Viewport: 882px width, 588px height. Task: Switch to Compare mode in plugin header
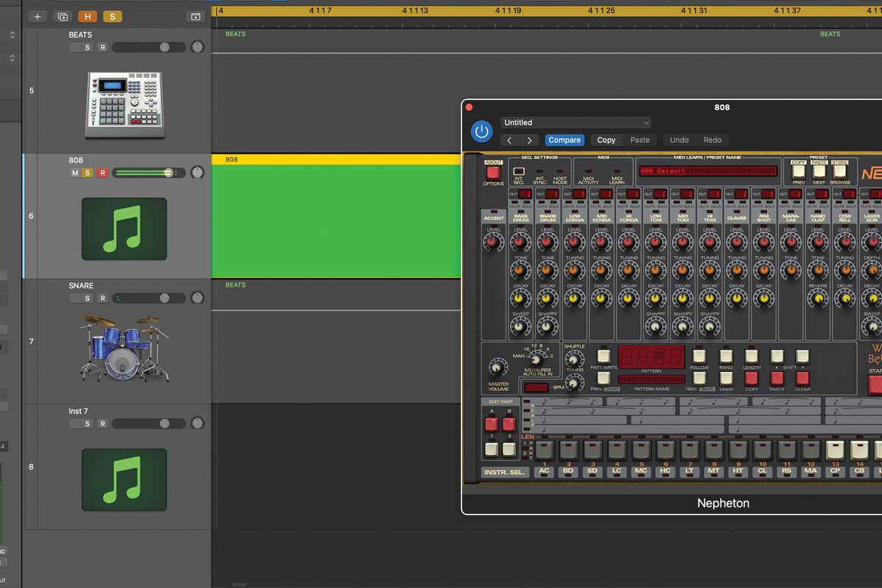click(x=564, y=140)
